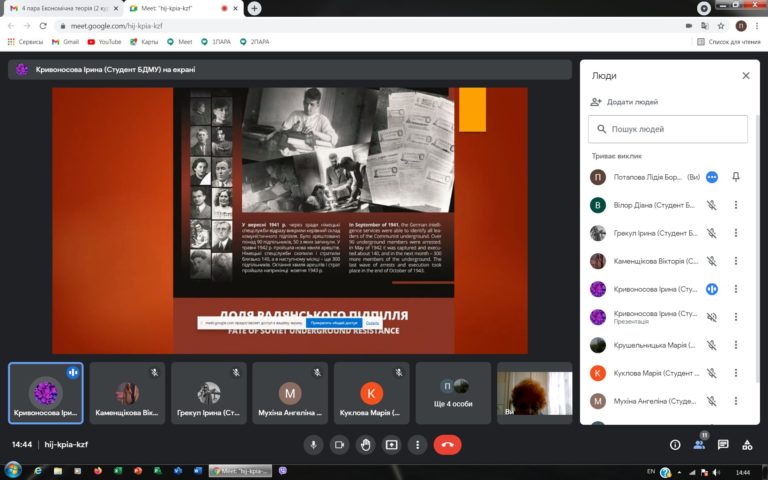Open the Chrome menu three dots
This screenshot has width=768, height=480.
757,26
